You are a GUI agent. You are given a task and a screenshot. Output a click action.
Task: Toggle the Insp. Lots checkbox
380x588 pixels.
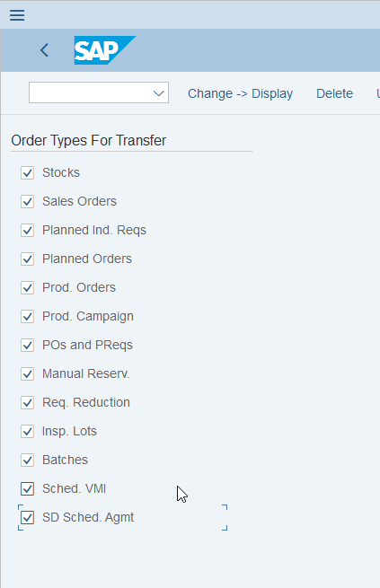click(27, 431)
